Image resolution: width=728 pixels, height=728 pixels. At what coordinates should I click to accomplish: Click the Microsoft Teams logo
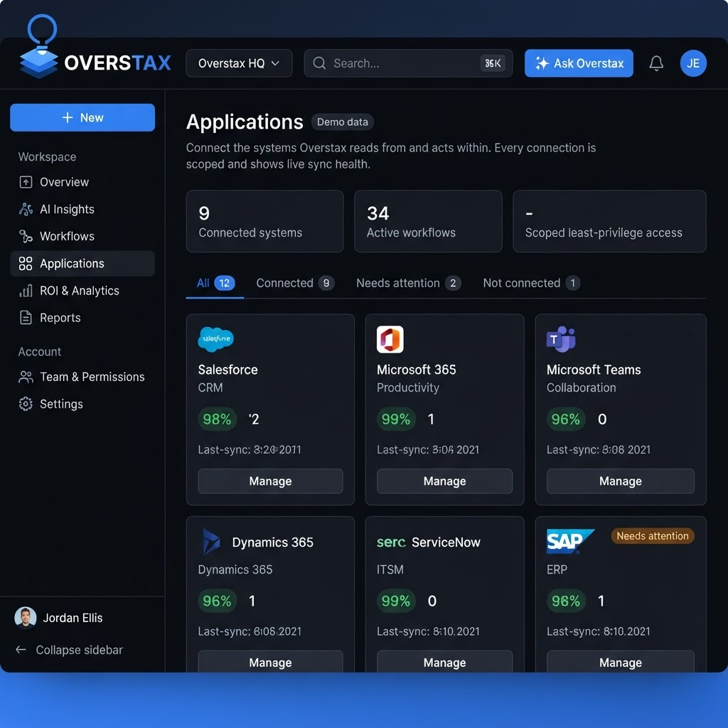coord(561,339)
